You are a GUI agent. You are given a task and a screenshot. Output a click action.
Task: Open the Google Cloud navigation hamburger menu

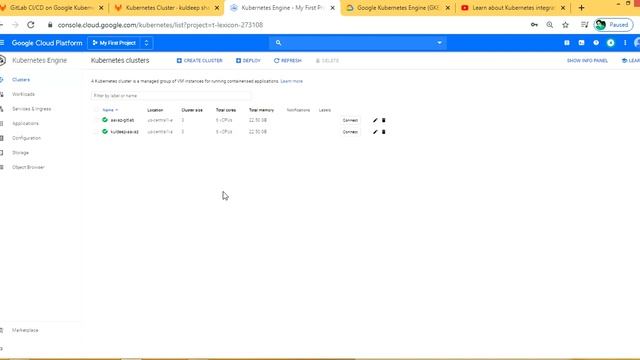(2, 43)
